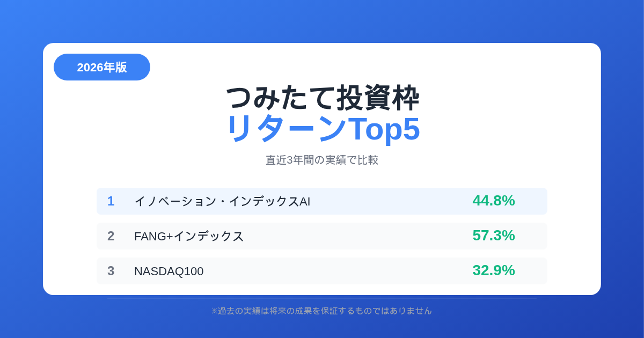Open イノベーション・インデックスAI fund name
644x338 pixels.
[222, 201]
